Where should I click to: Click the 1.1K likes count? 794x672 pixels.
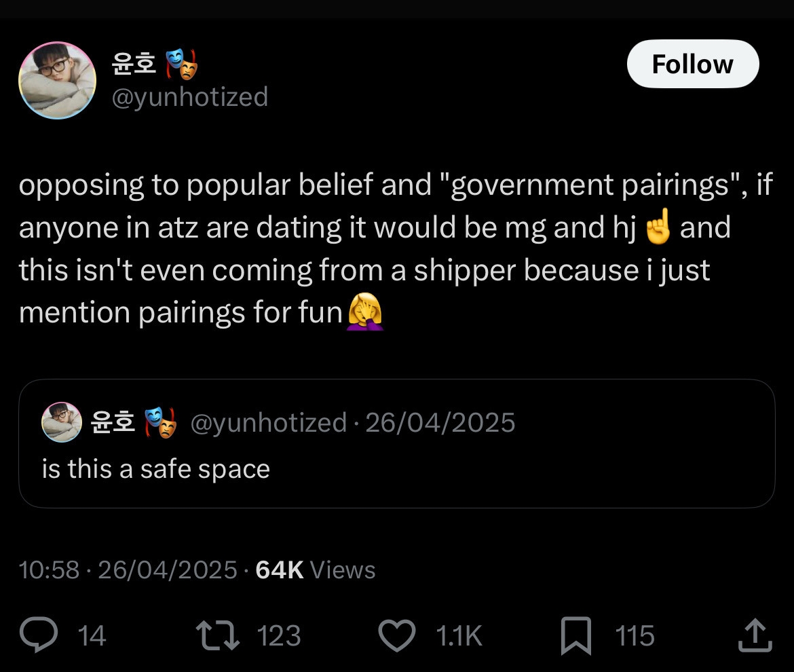[x=459, y=636]
